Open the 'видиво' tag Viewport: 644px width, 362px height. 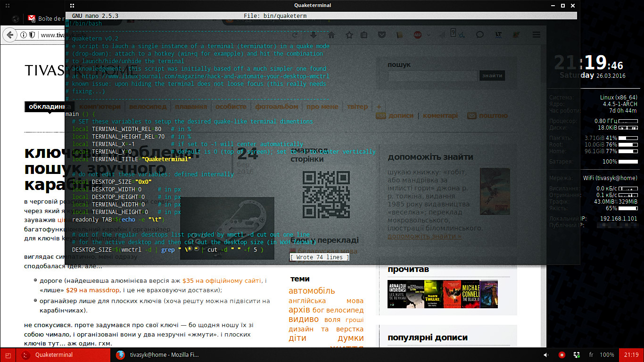point(304,319)
